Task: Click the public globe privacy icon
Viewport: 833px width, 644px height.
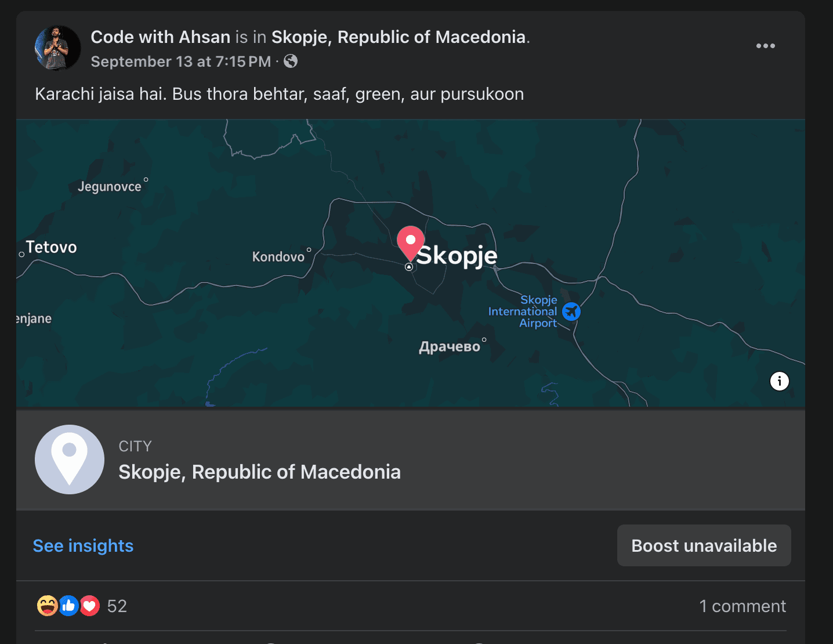Action: [291, 61]
